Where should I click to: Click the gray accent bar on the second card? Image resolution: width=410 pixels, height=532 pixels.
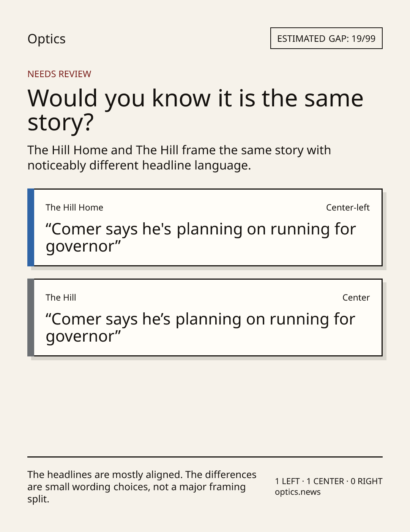(x=31, y=317)
